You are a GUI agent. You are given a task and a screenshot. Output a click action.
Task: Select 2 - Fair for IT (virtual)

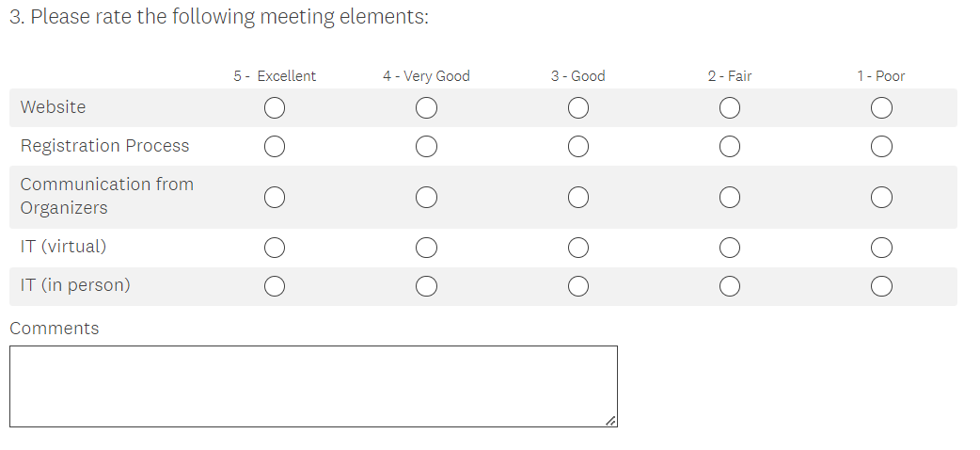(x=730, y=248)
